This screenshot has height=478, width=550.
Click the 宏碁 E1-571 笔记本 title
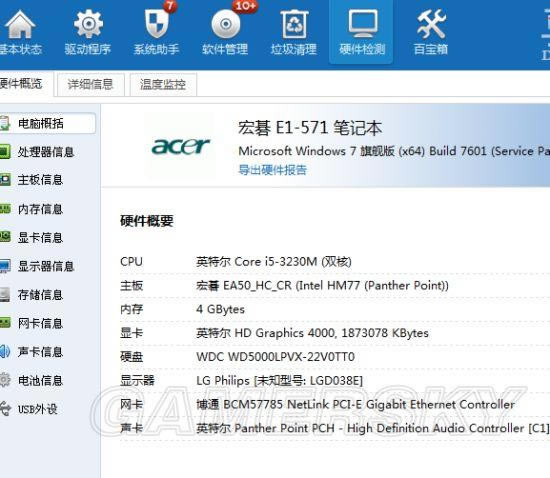pyautogui.click(x=310, y=128)
